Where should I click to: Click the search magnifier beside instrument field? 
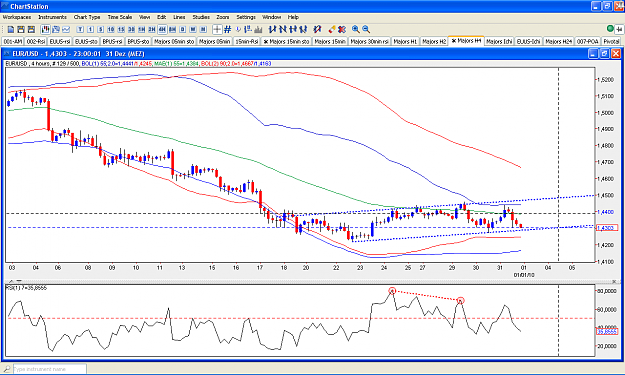7,369
